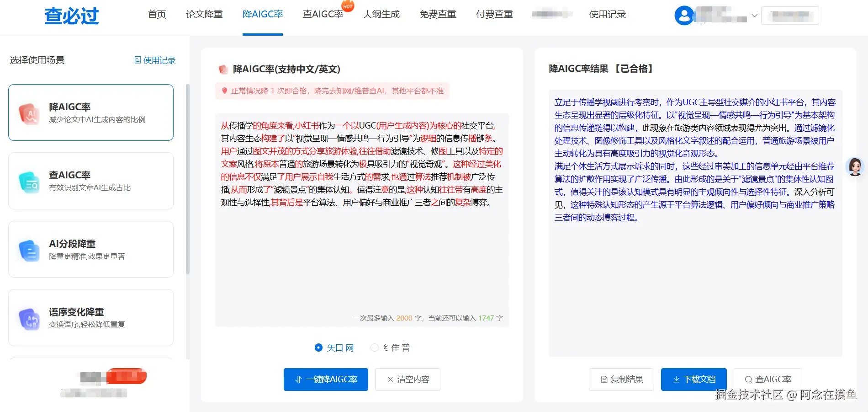This screenshot has width=868, height=412.
Task: Click the red tip icon in the notice bar
Action: point(224,91)
